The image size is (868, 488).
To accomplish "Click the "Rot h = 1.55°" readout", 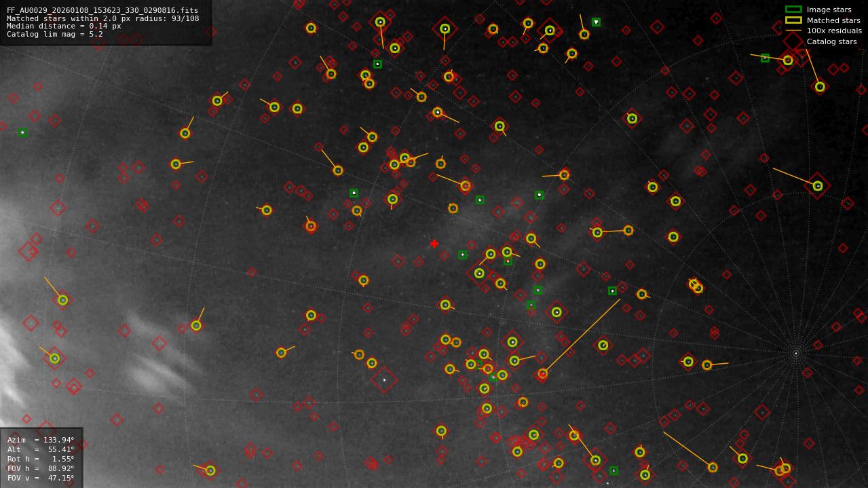I will 41,459.
